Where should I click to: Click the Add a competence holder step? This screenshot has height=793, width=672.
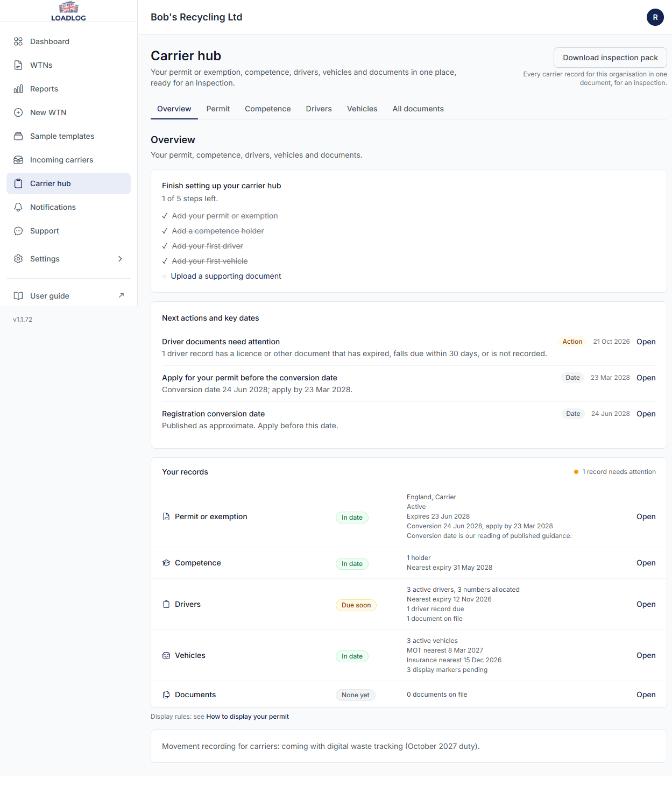218,231
